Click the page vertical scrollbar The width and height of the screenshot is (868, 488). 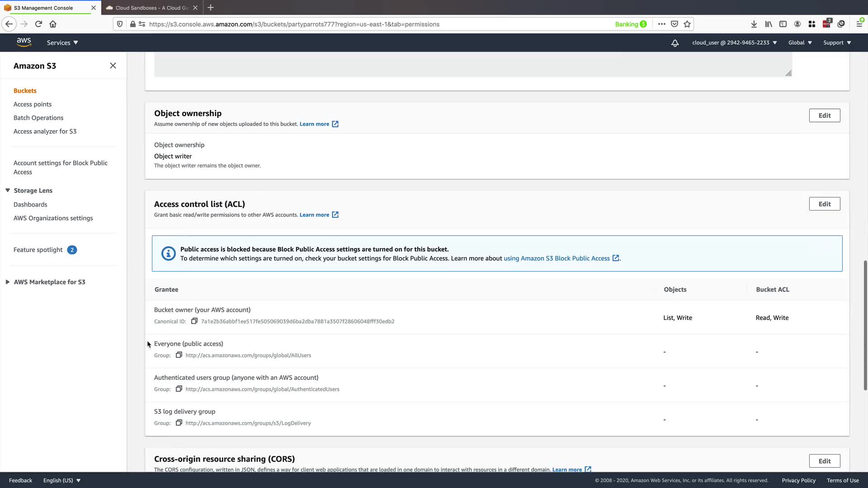click(x=865, y=325)
